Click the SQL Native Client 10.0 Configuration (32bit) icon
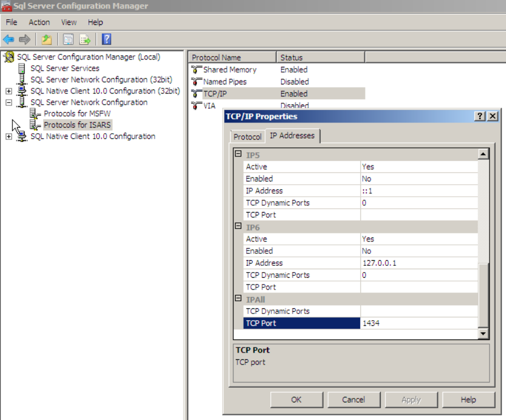This screenshot has height=420, width=506. point(22,91)
